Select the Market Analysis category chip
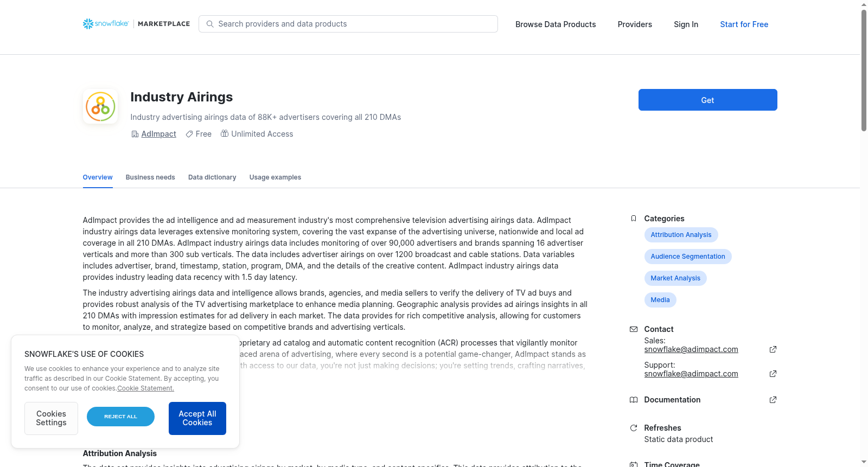 click(x=675, y=278)
